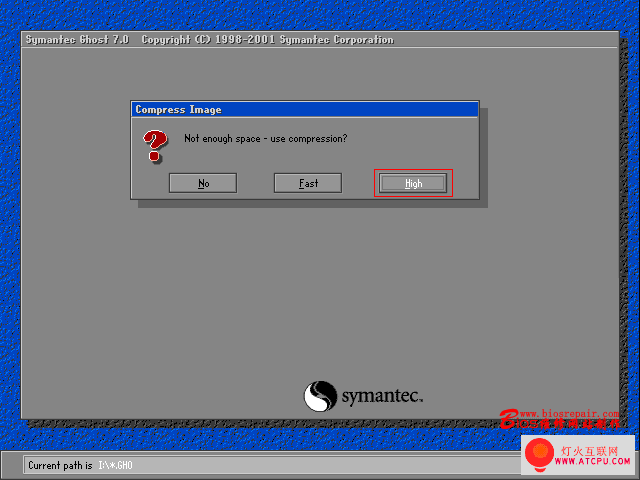Viewport: 640px width, 480px height.
Task: Click the Copyright 1998-2001 Symantec Corporation text
Action: click(267, 40)
